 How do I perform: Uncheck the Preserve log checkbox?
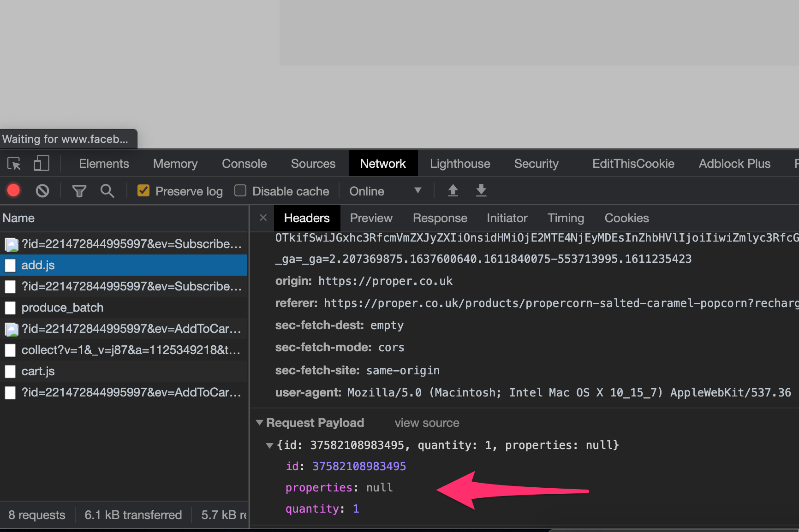tap(143, 191)
